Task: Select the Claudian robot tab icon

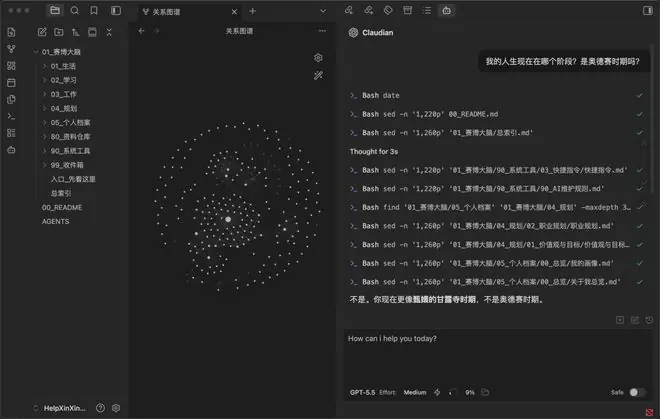Action: coord(447,11)
